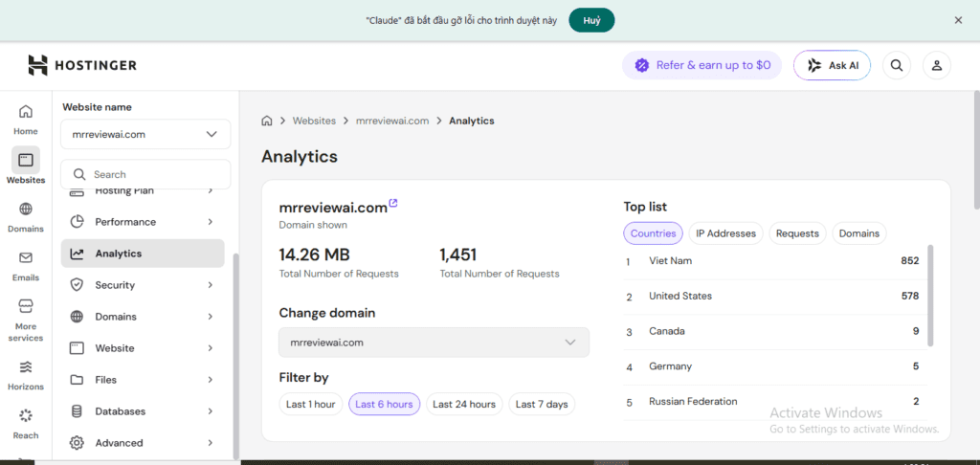Click the Huỷ button
Screen dimensions: 980x465
pos(591,21)
